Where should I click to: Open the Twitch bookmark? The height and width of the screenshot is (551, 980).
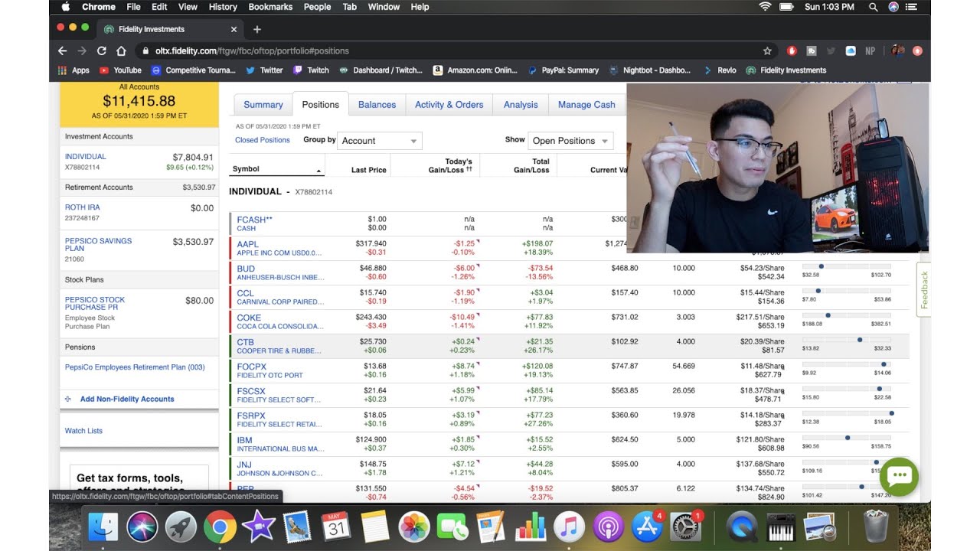(x=311, y=70)
